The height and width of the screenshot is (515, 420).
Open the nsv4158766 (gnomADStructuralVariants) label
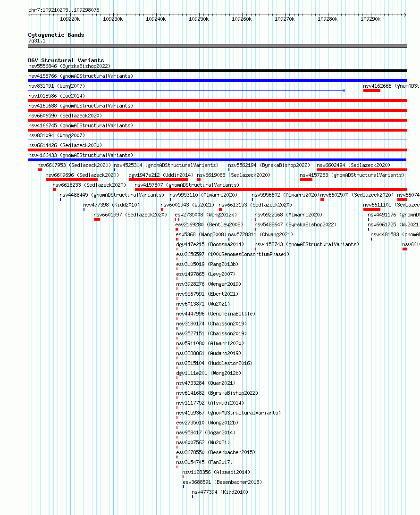[x=81, y=76]
